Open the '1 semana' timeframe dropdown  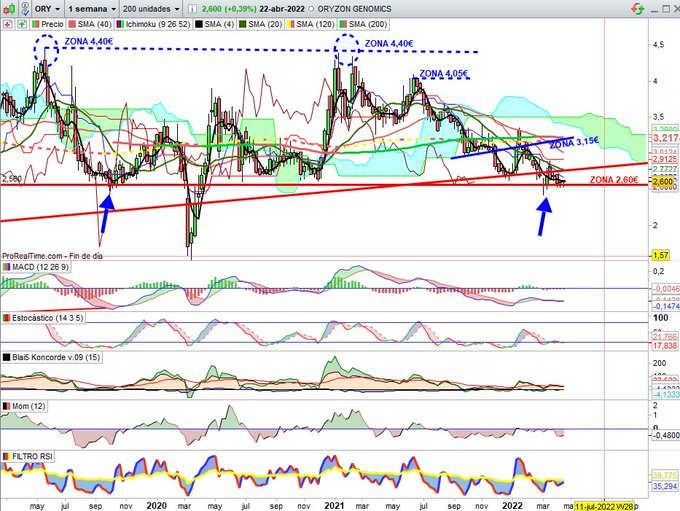[x=92, y=9]
